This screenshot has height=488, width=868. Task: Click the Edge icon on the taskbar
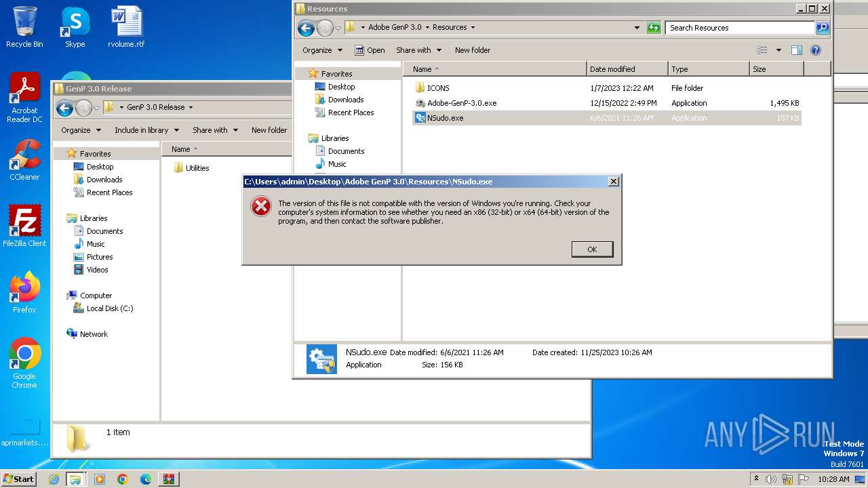pos(146,479)
